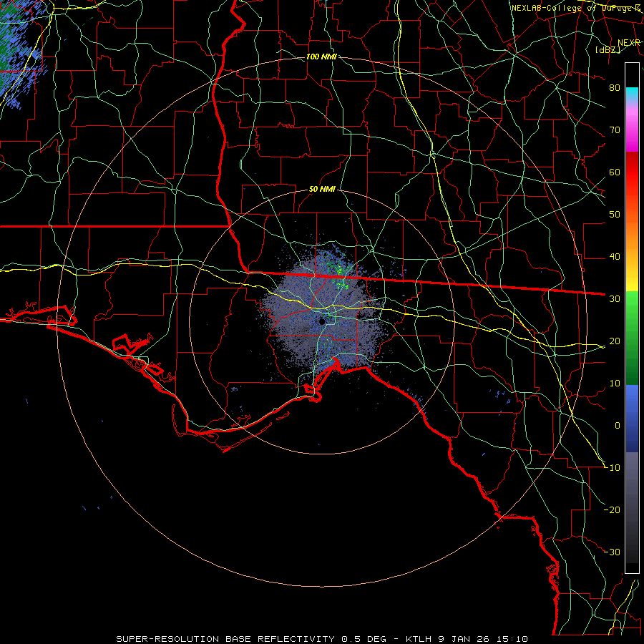Click the reflectivity color scale bar
This screenshot has width=644, height=644.
click(632, 318)
